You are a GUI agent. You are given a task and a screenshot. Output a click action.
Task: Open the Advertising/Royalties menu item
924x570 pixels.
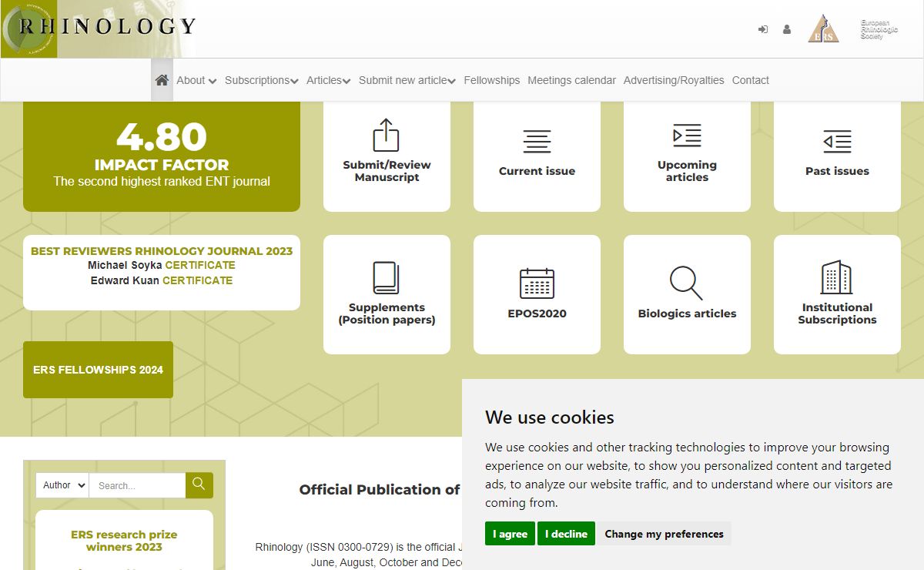[x=674, y=80]
